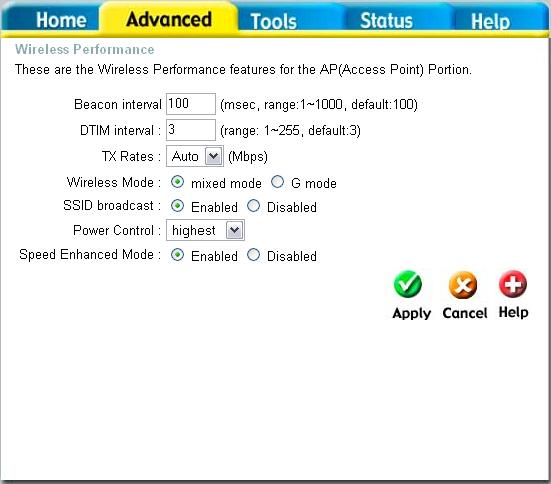551x484 pixels.
Task: Click the red Help plus icon
Action: click(513, 284)
